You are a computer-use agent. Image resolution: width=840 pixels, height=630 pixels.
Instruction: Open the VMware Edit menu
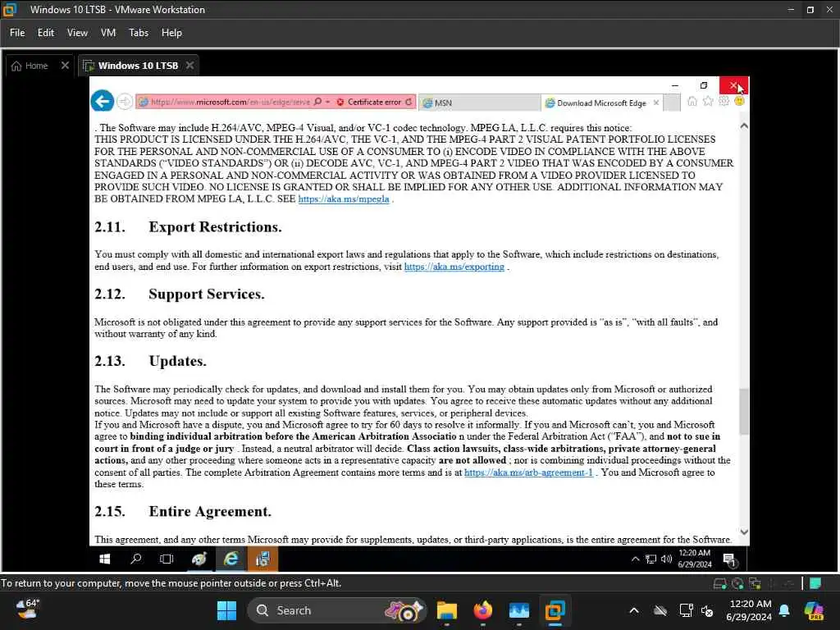46,33
